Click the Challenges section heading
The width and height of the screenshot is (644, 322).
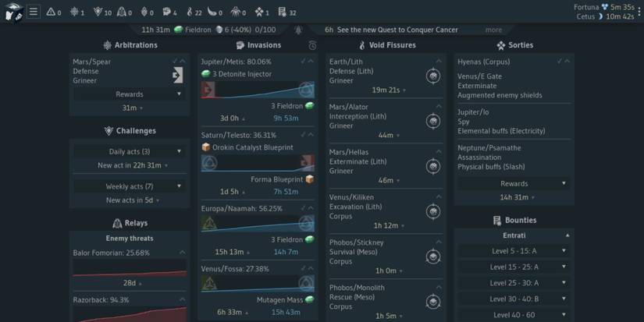130,131
